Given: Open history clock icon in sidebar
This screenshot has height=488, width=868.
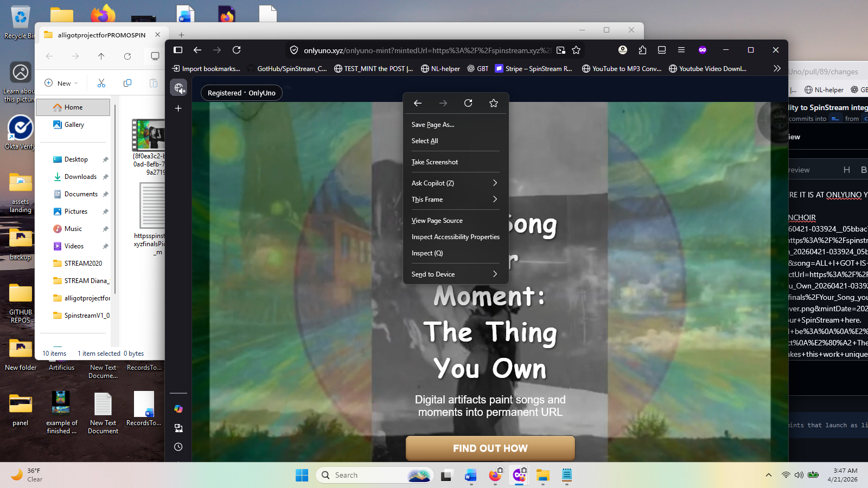Looking at the screenshot, I should [178, 447].
